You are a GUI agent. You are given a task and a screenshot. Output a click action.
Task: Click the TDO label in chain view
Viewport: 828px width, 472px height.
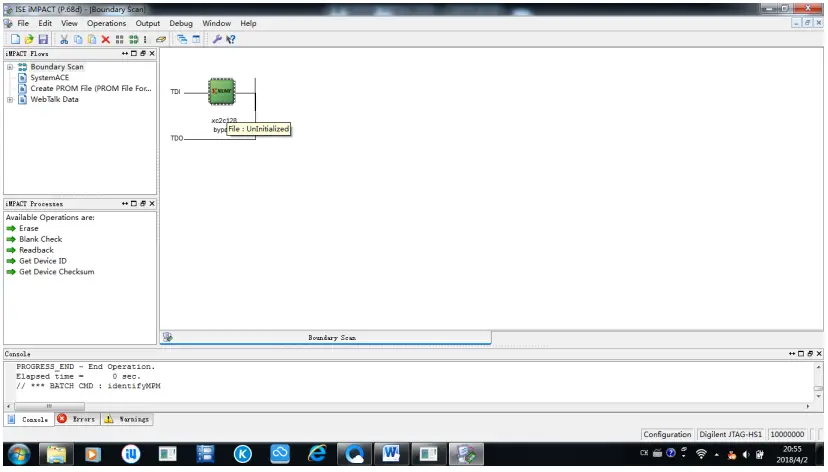point(176,138)
